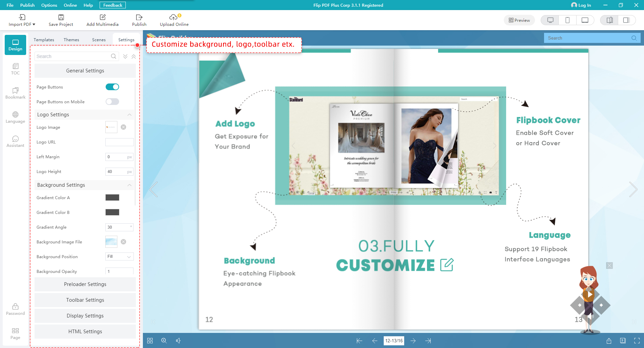
Task: Open the Publish menu in the menu bar
Action: pos(27,5)
